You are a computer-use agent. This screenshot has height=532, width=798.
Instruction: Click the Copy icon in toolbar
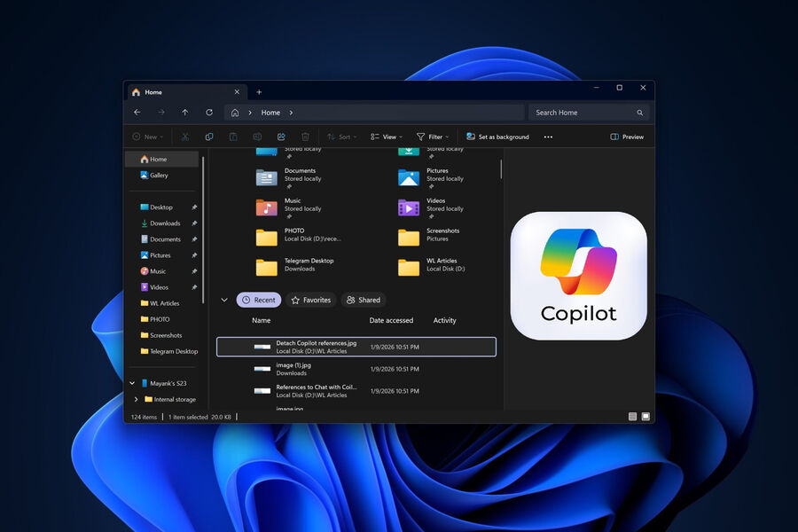coord(209,137)
